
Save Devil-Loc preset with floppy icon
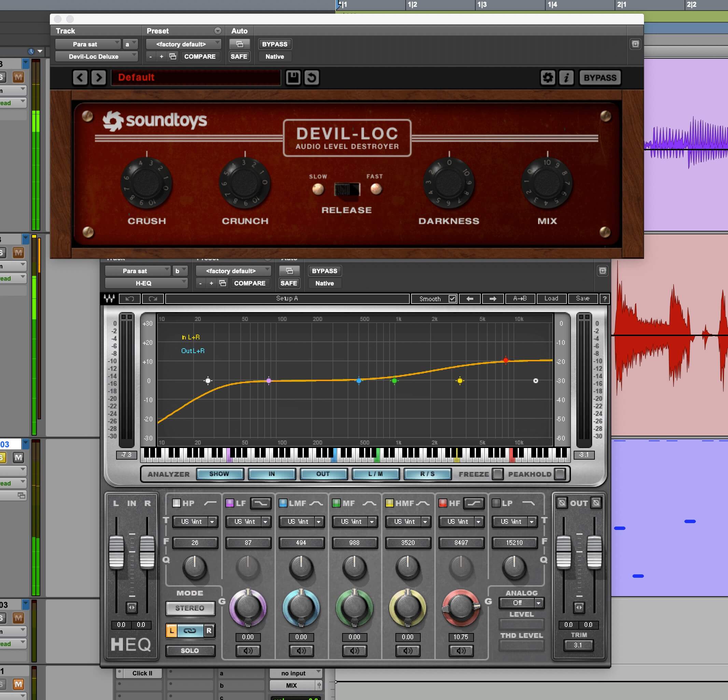pyautogui.click(x=293, y=77)
